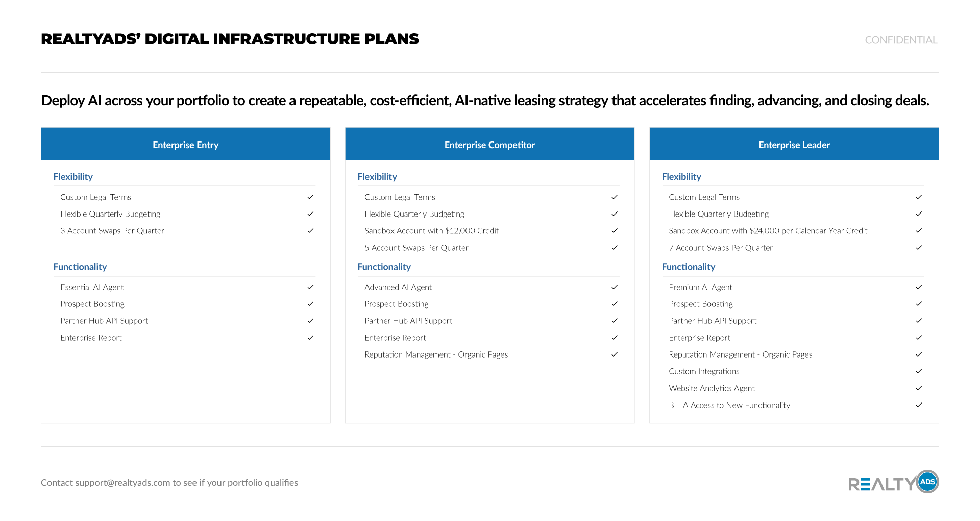Click checkmark next to Sandbox Account with $12,000 Credit

[615, 231]
